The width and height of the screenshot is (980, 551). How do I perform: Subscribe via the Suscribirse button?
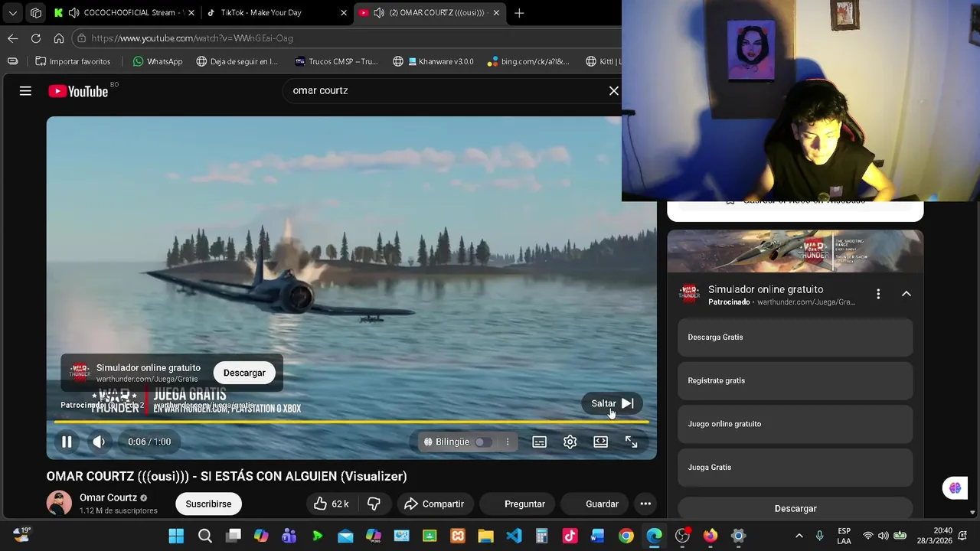coord(208,504)
